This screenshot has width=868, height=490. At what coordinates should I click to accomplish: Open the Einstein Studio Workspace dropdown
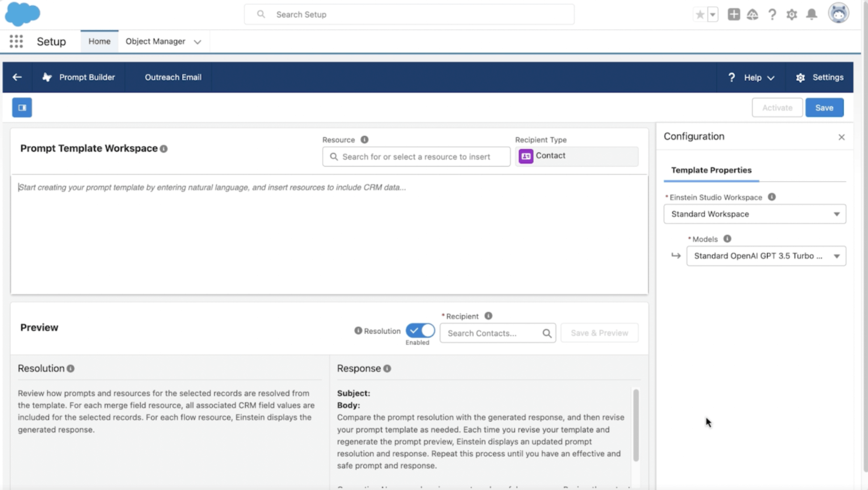754,214
